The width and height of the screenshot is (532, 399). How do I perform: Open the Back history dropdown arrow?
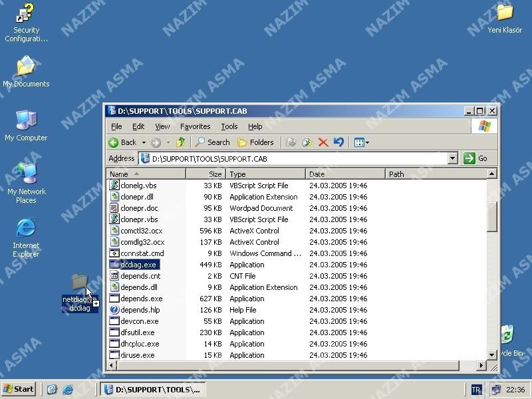pyautogui.click(x=144, y=142)
